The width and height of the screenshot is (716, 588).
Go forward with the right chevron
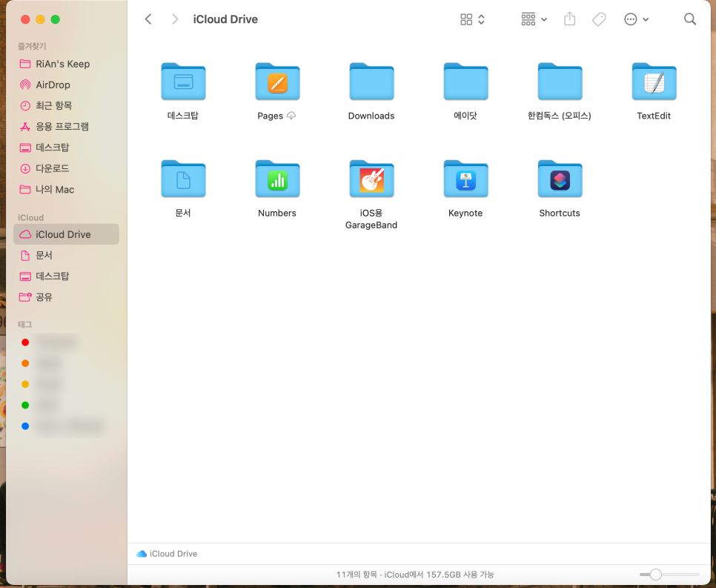point(174,19)
